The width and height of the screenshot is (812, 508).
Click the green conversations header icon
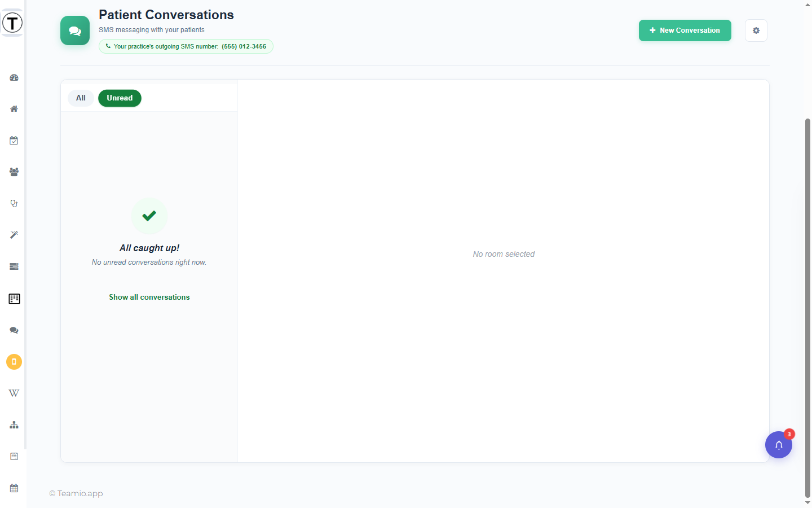coord(75,30)
